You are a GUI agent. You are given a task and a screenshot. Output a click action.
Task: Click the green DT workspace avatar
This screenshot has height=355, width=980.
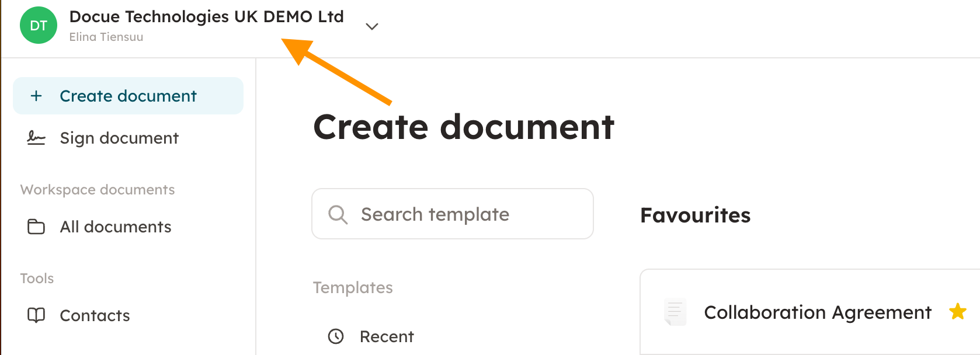click(x=39, y=26)
